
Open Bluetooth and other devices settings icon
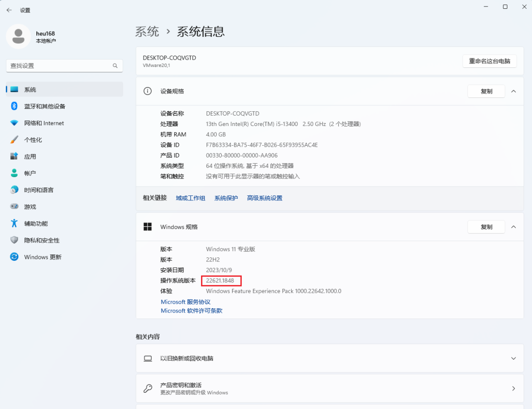(x=14, y=106)
